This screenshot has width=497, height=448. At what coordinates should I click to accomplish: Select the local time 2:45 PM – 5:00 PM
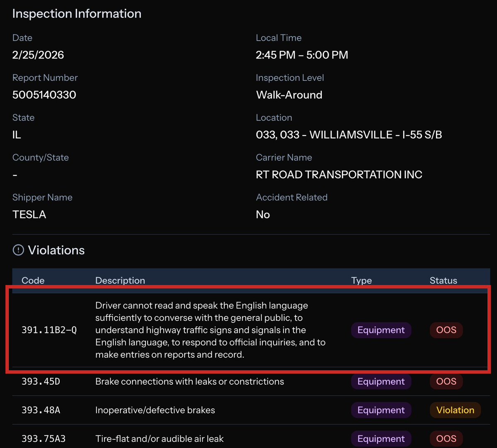tap(302, 55)
